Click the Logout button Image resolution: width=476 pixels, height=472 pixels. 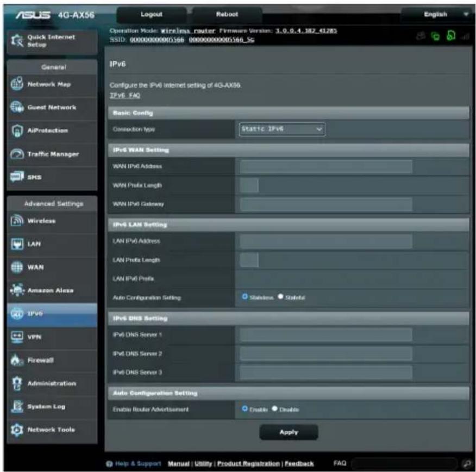point(152,14)
